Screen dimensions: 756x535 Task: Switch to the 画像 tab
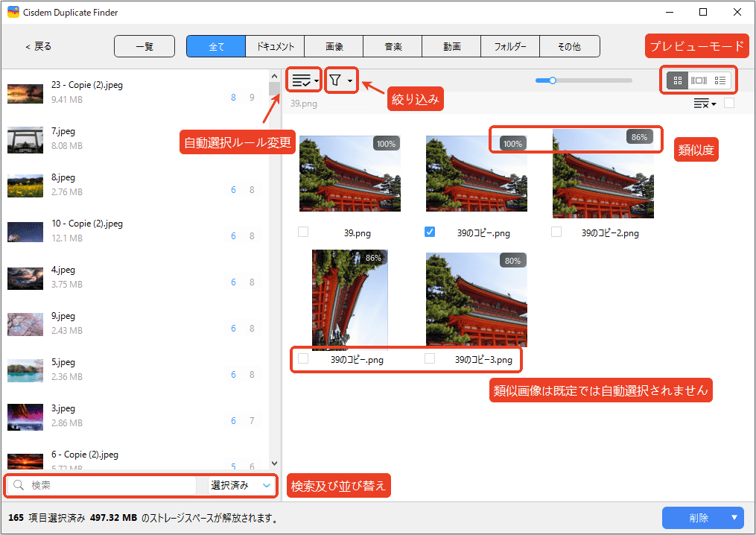click(x=334, y=46)
